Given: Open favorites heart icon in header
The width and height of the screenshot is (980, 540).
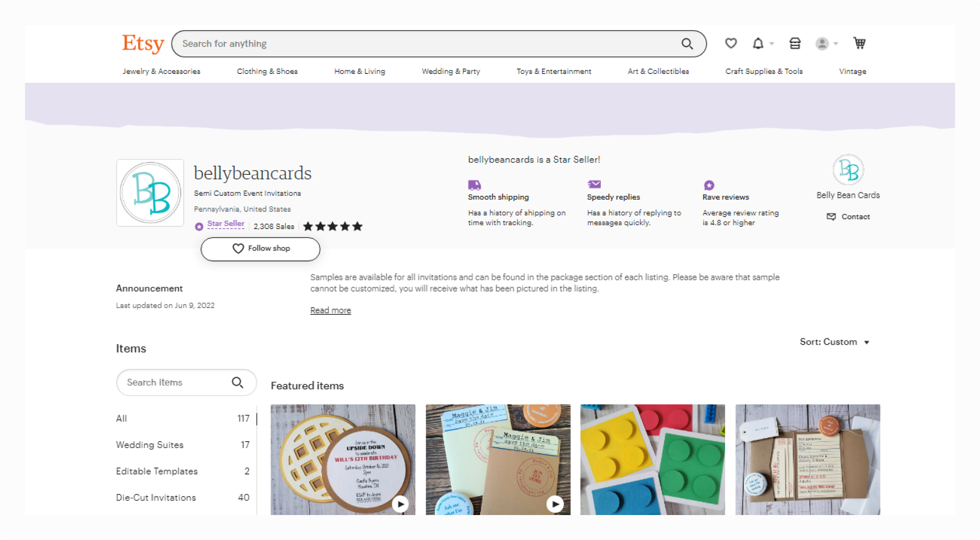Looking at the screenshot, I should pyautogui.click(x=731, y=44).
